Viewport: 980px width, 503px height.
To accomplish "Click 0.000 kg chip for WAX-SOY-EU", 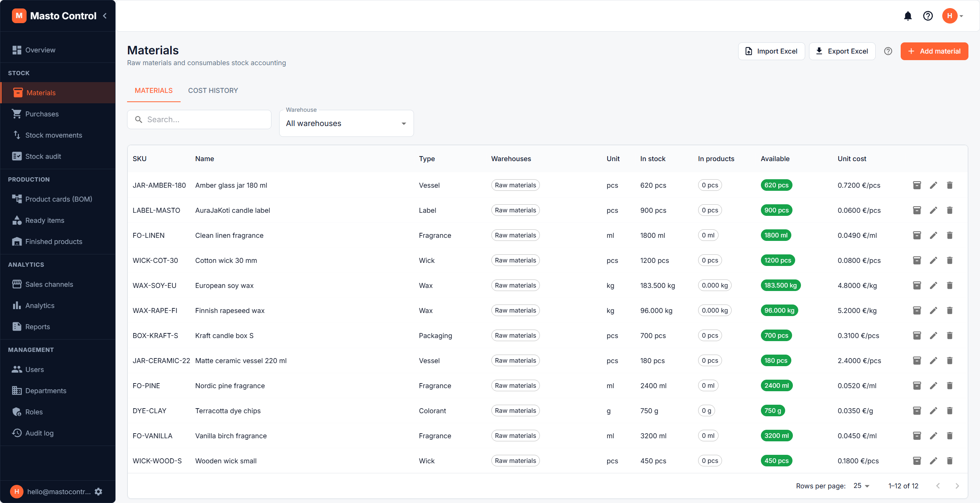I will click(x=715, y=286).
